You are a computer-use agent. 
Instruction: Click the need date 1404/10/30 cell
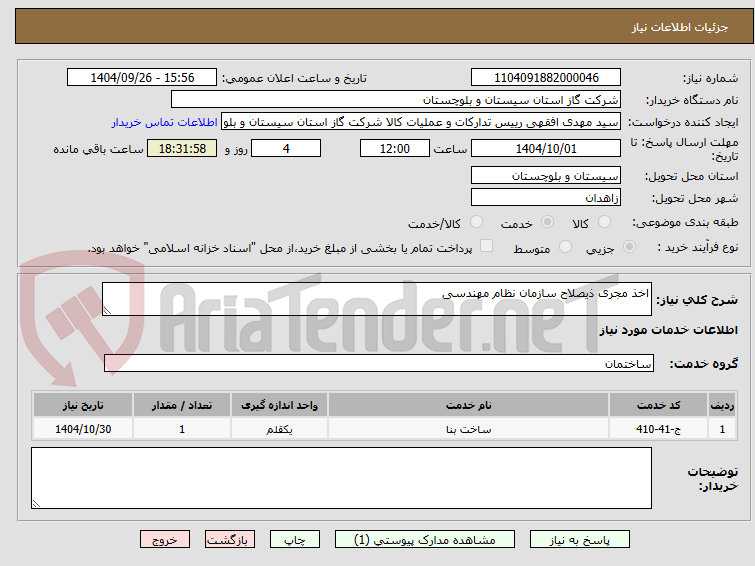tap(83, 429)
